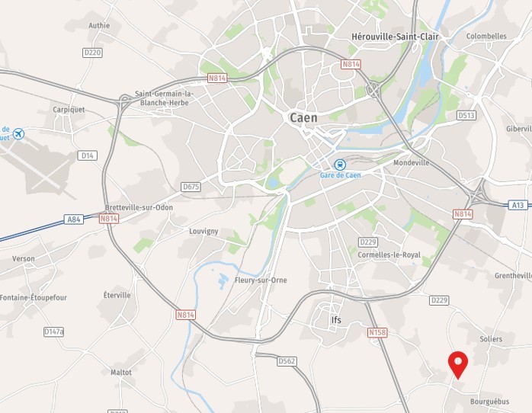Click the D147a road shield
Image resolution: width=532 pixels, height=413 pixels.
point(53,331)
